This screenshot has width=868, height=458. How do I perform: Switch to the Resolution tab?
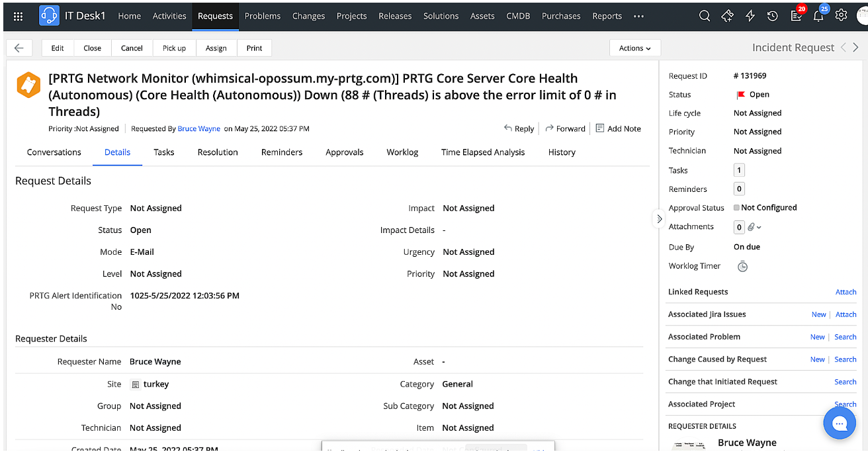coord(218,152)
